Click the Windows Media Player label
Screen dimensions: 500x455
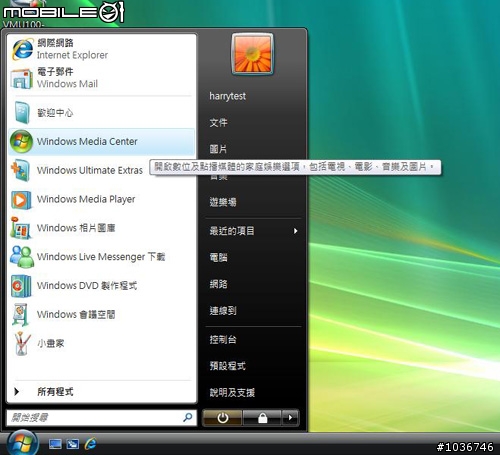click(x=86, y=199)
